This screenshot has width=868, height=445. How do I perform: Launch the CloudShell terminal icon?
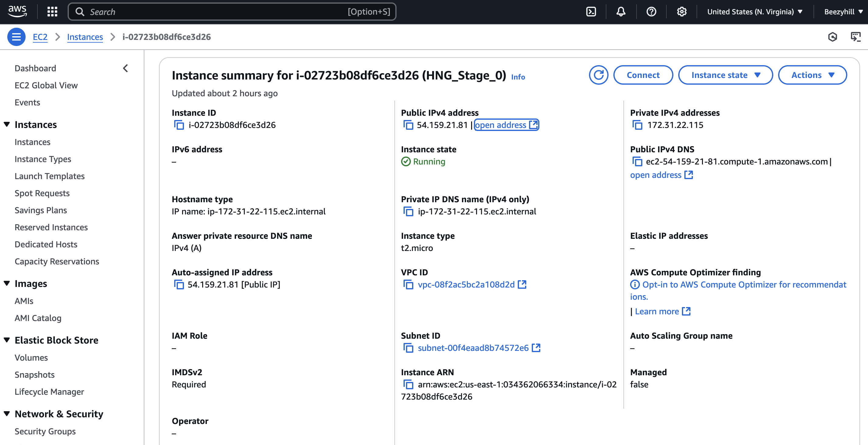pyautogui.click(x=591, y=12)
